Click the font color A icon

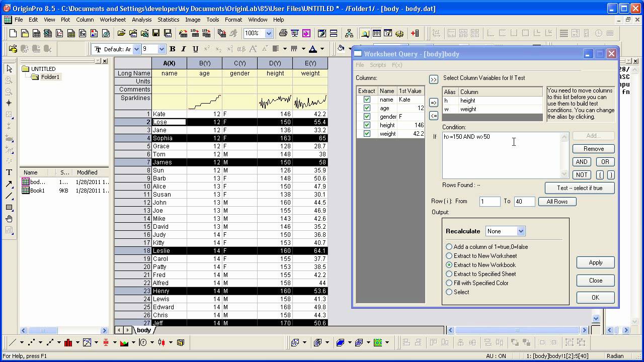pos(313,49)
